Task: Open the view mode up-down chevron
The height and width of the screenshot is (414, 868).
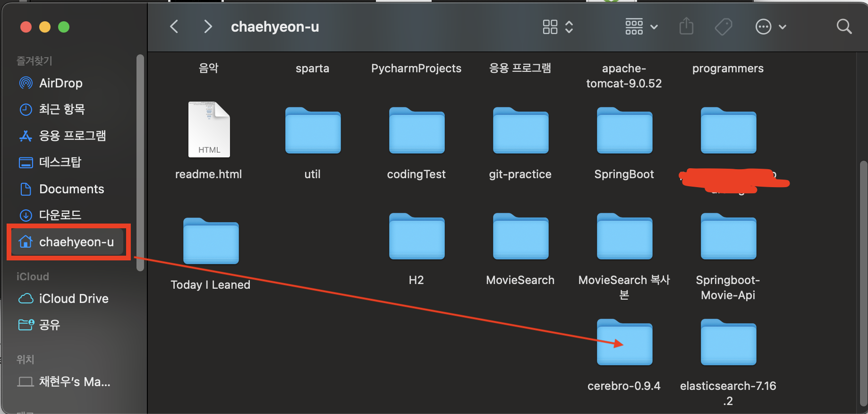Action: point(569,27)
